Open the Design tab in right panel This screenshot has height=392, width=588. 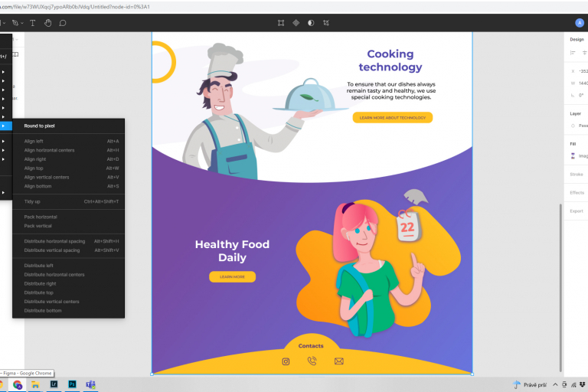click(x=577, y=38)
